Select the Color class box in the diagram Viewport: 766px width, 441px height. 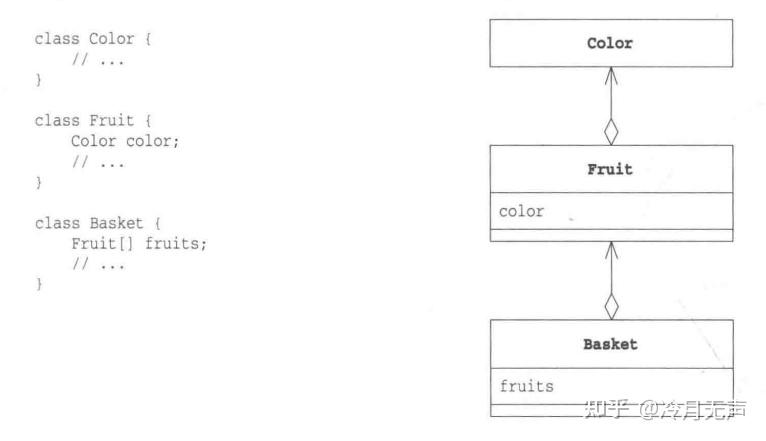click(610, 43)
